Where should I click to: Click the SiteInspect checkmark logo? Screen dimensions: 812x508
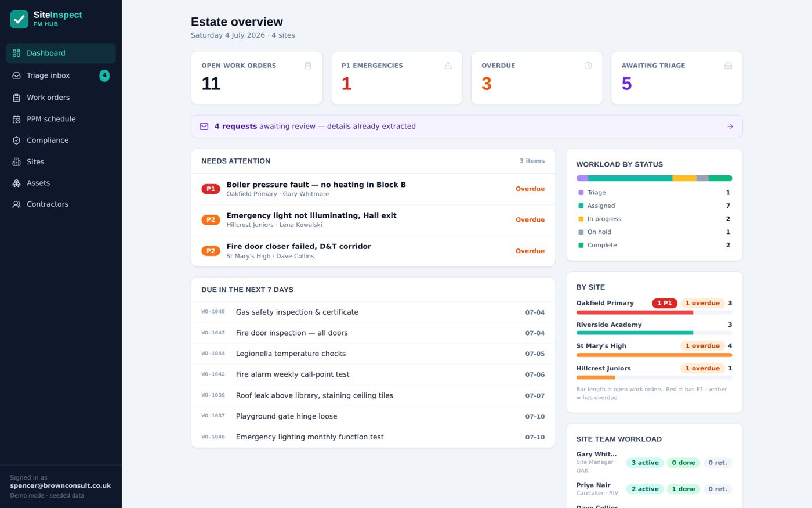(19, 19)
